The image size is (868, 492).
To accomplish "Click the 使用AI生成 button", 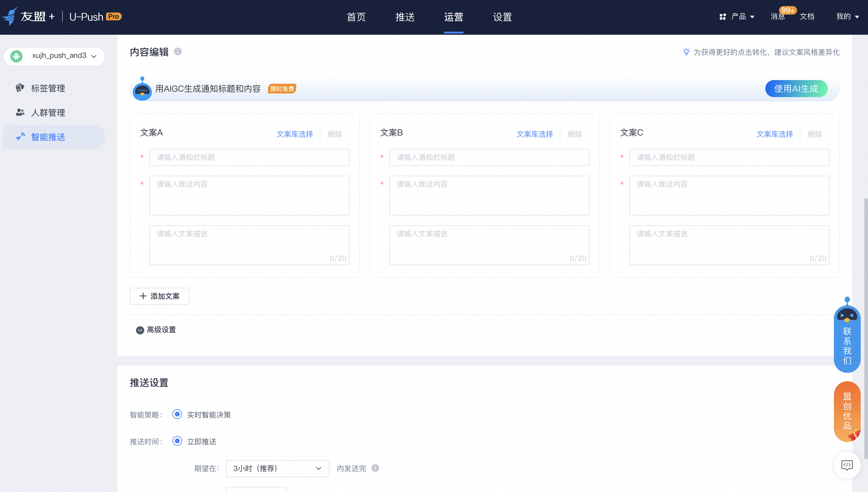I will tap(796, 89).
